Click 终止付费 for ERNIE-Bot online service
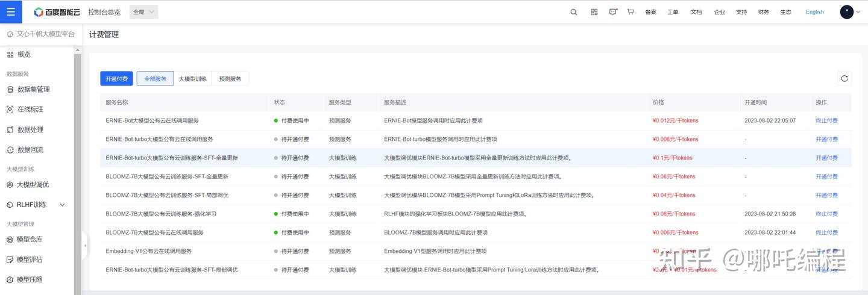The width and height of the screenshot is (868, 295). pyautogui.click(x=826, y=120)
